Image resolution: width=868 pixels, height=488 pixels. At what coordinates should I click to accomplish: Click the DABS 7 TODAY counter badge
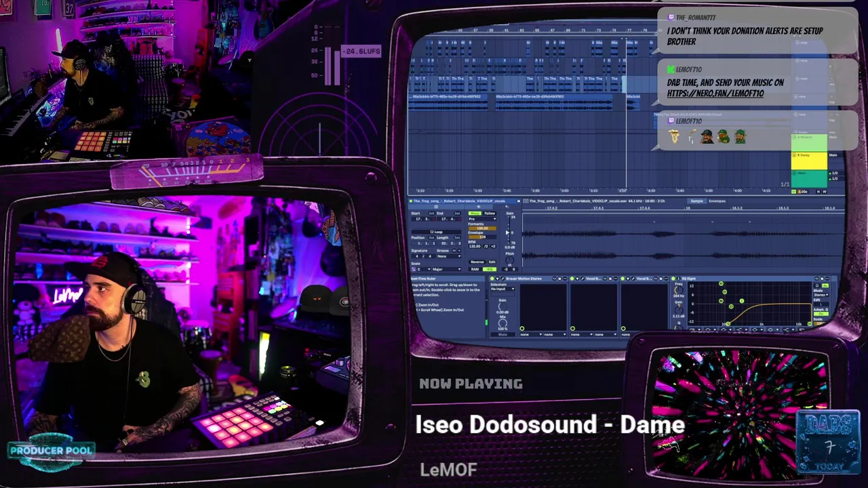(828, 442)
